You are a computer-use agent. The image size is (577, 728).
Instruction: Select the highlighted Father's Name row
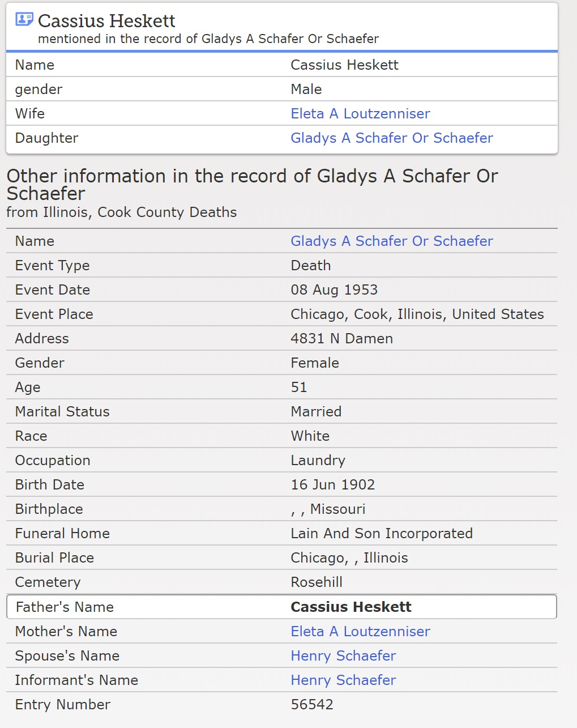(x=281, y=607)
